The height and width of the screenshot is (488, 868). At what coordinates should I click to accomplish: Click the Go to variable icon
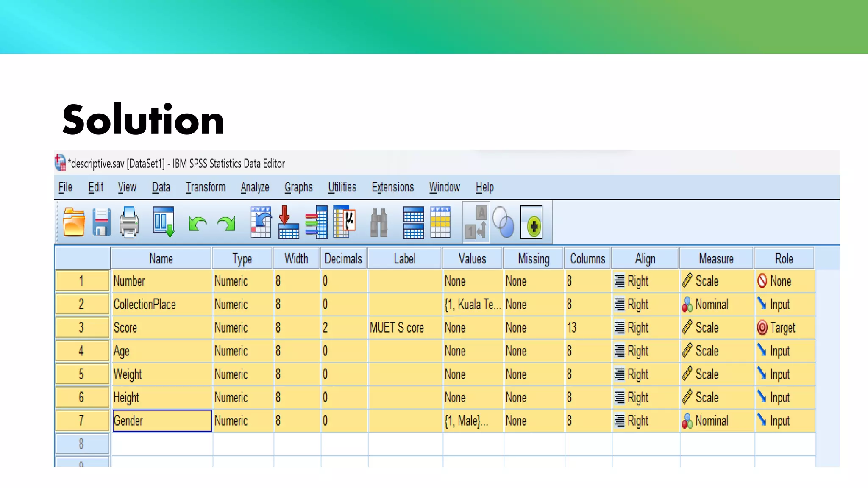(288, 222)
